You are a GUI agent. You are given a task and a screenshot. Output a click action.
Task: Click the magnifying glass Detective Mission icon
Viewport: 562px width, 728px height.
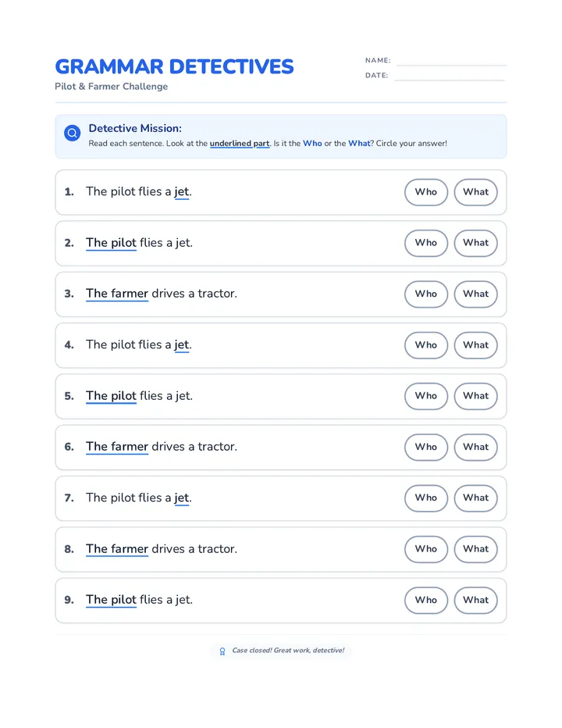click(x=72, y=133)
